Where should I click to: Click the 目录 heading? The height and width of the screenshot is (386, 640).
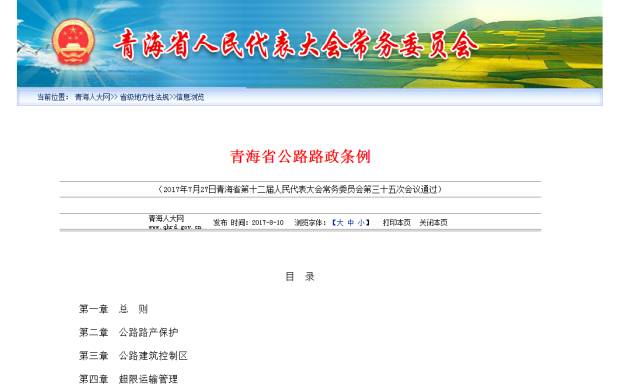coord(300,277)
